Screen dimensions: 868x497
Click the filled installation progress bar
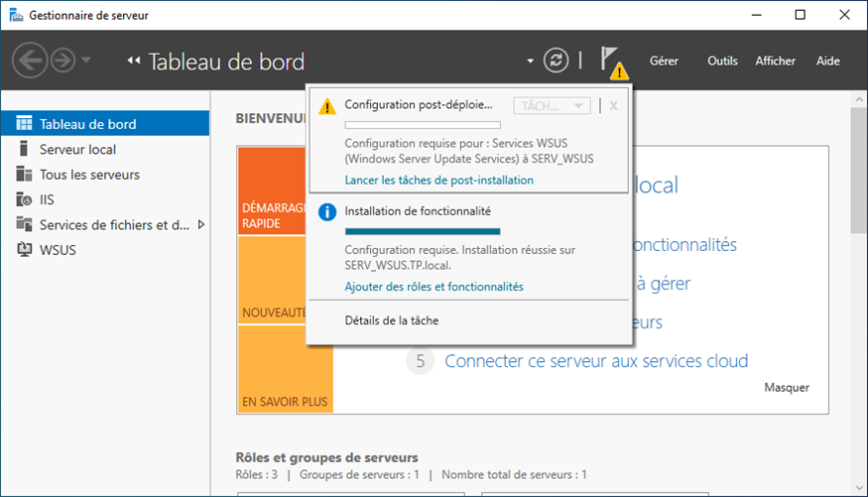coord(423,231)
